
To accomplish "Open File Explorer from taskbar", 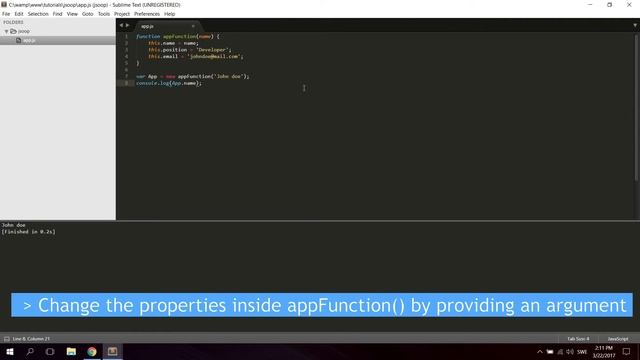I will [x=71, y=351].
